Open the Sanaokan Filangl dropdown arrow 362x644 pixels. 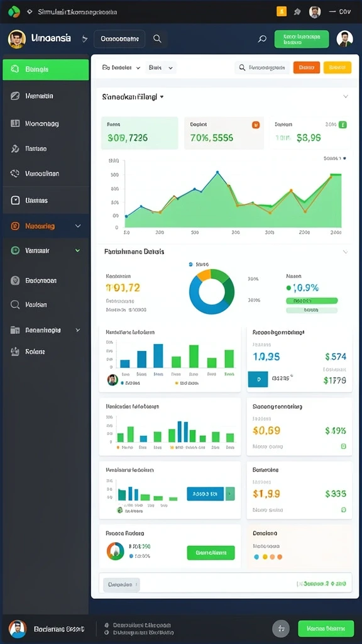click(162, 97)
